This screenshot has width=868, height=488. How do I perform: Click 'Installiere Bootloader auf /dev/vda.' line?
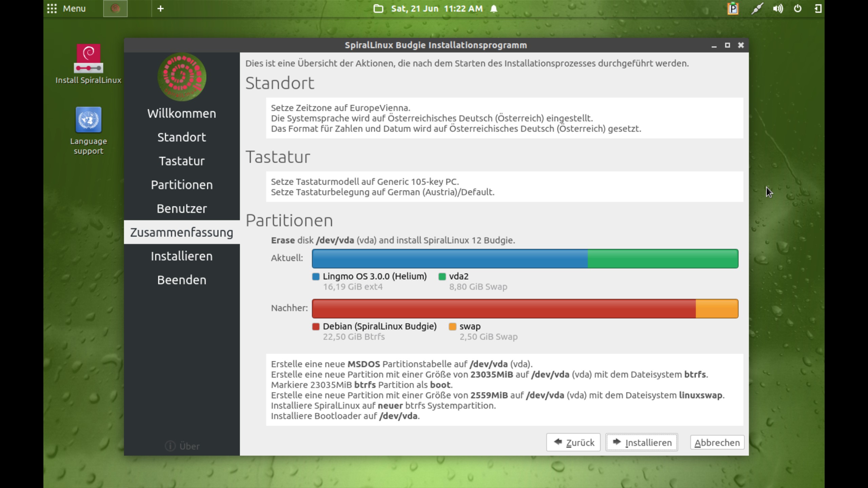(345, 416)
